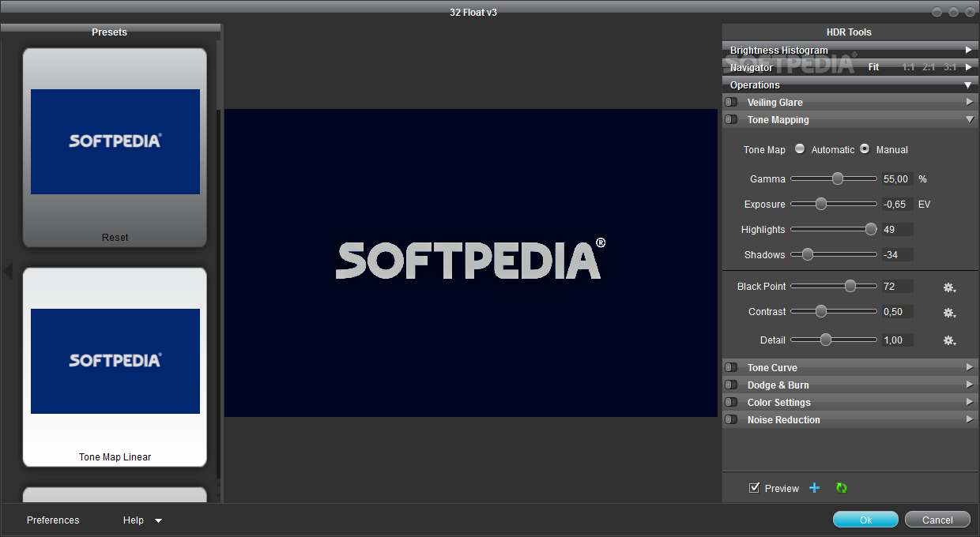
Task: Apply the Tone Map Linear preset
Action: 115,367
